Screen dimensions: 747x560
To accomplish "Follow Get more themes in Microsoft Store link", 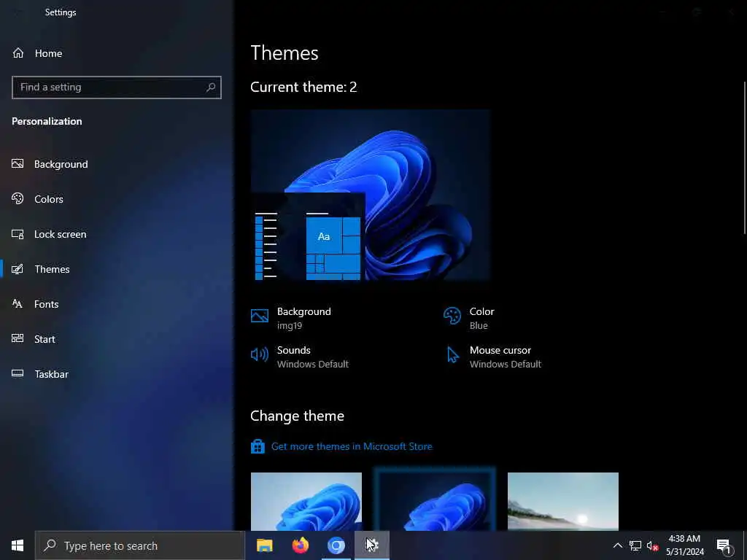I will 352,447.
